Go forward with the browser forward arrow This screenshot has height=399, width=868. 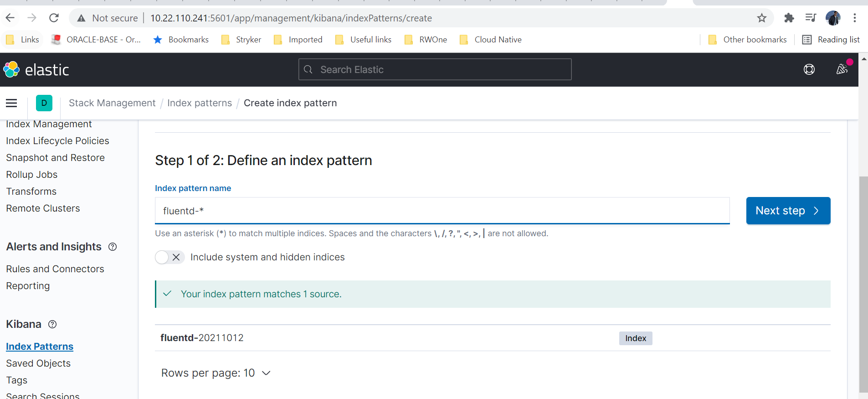(x=32, y=18)
